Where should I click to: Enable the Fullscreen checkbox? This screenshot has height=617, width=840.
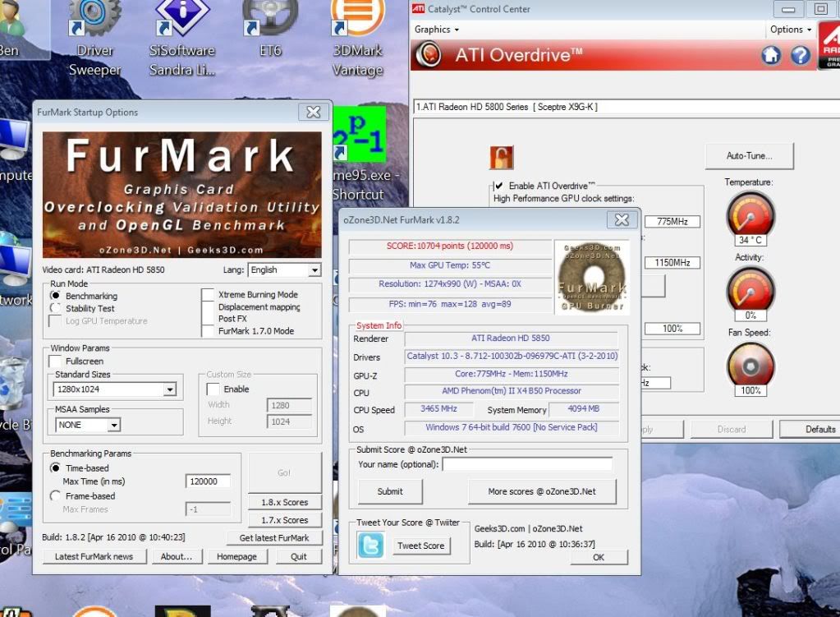coord(55,361)
